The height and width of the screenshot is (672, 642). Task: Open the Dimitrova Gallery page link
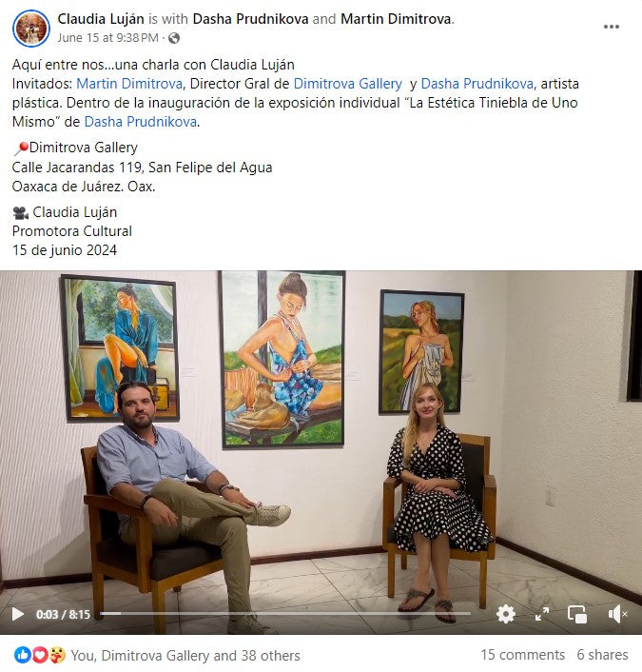[347, 84]
